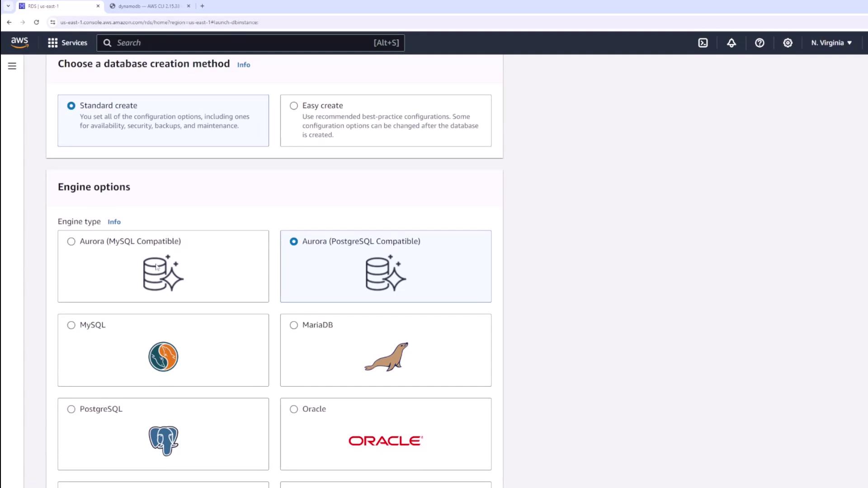Select the Easy create radio button
The height and width of the screenshot is (488, 868).
(x=294, y=106)
